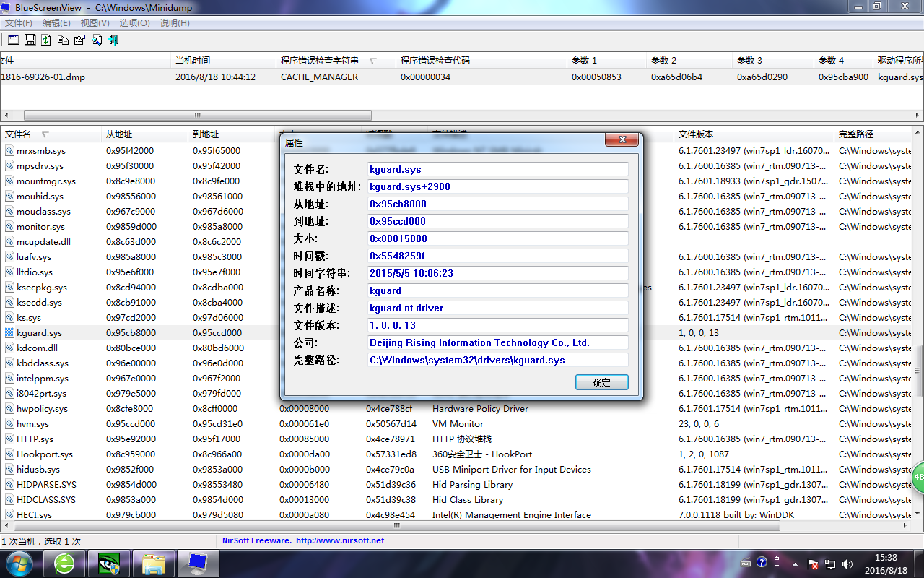Image resolution: width=924 pixels, height=578 pixels.
Task: Open the green eye security app on the taskbar
Action: coord(109,563)
